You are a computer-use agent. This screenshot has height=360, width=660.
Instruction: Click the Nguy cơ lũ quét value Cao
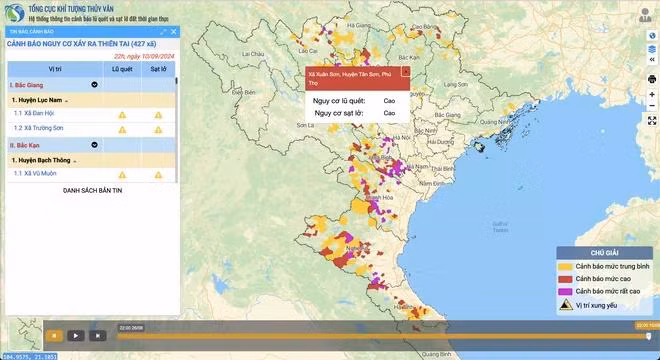point(389,101)
